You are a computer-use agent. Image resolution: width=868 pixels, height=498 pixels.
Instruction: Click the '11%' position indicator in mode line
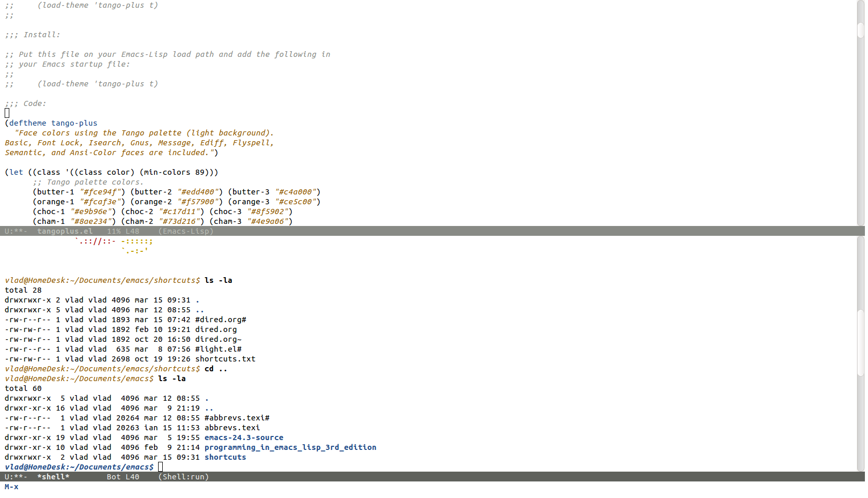tap(114, 231)
